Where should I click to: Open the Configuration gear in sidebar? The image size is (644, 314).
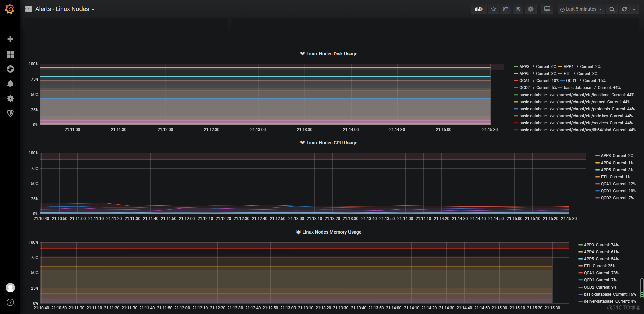coord(10,99)
